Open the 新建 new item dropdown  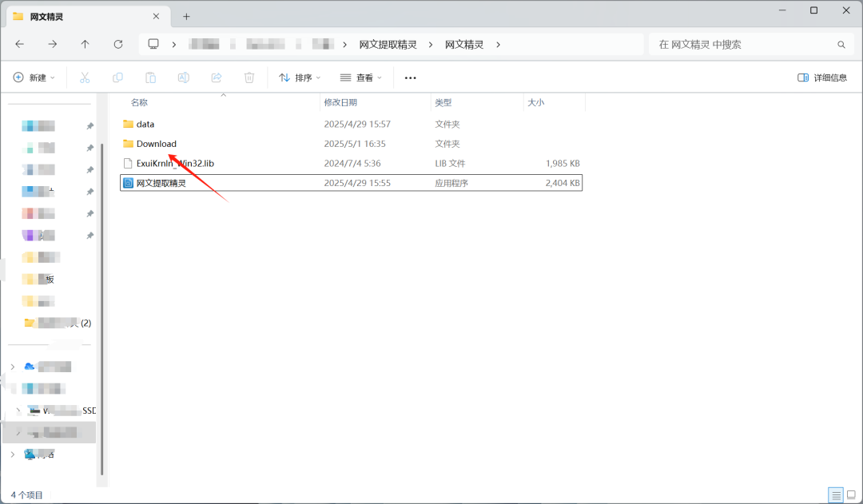(x=34, y=77)
